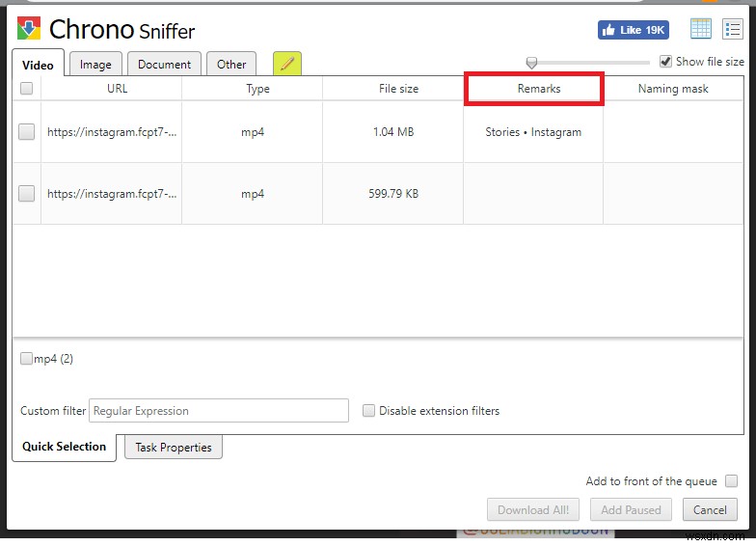Click the Chrono download manager logo
Viewport: 756px width, 546px height.
point(29,29)
